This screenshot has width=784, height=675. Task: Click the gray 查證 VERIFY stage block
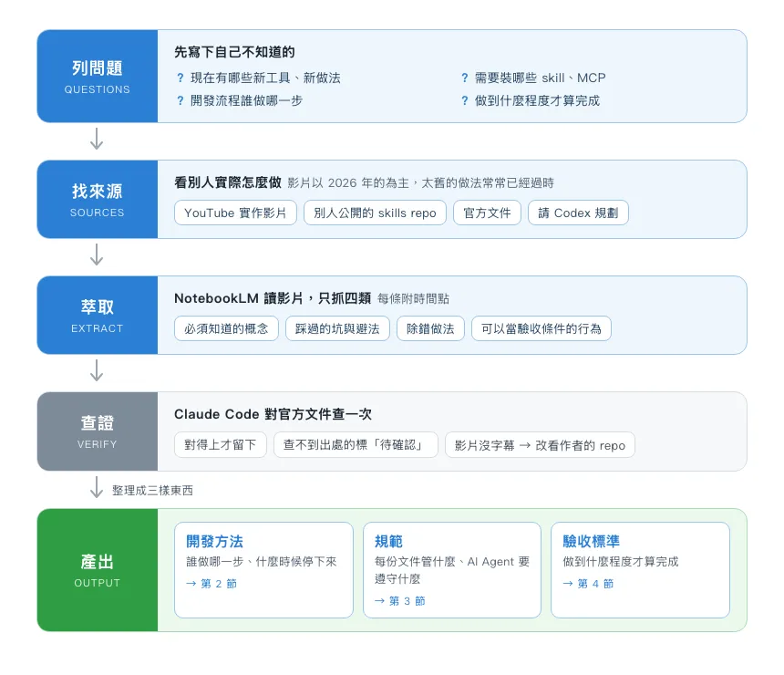[x=98, y=431]
